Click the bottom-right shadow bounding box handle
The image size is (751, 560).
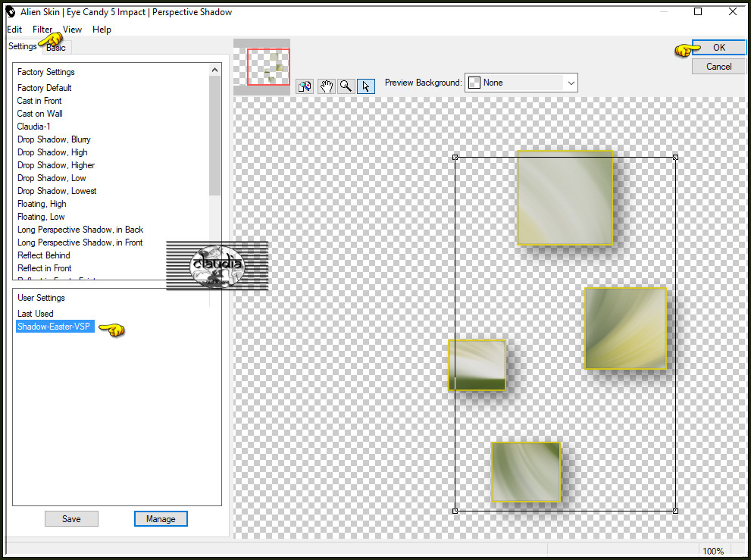click(x=675, y=512)
